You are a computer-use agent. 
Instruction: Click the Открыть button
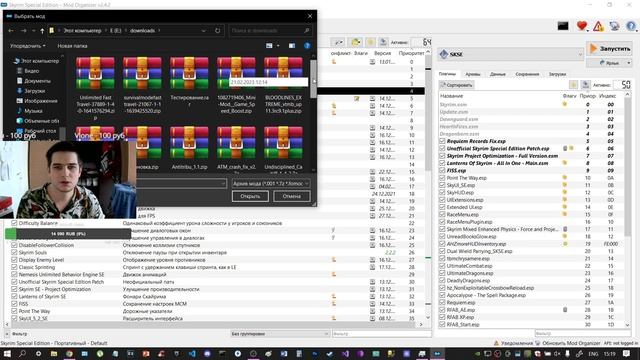[250, 196]
